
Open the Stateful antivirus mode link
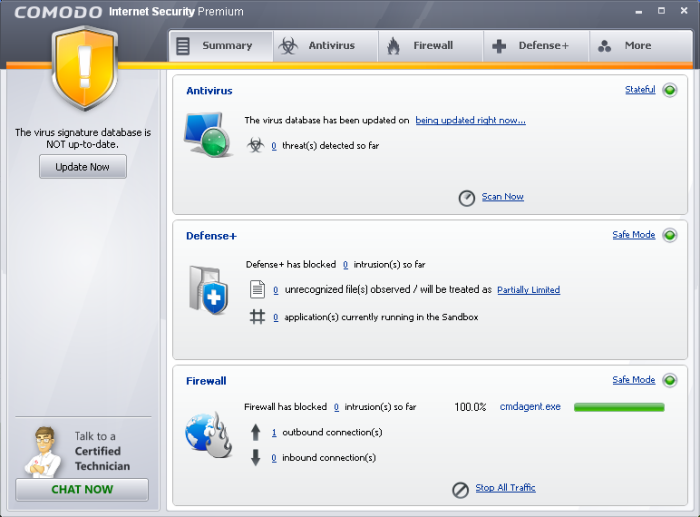pyautogui.click(x=640, y=89)
